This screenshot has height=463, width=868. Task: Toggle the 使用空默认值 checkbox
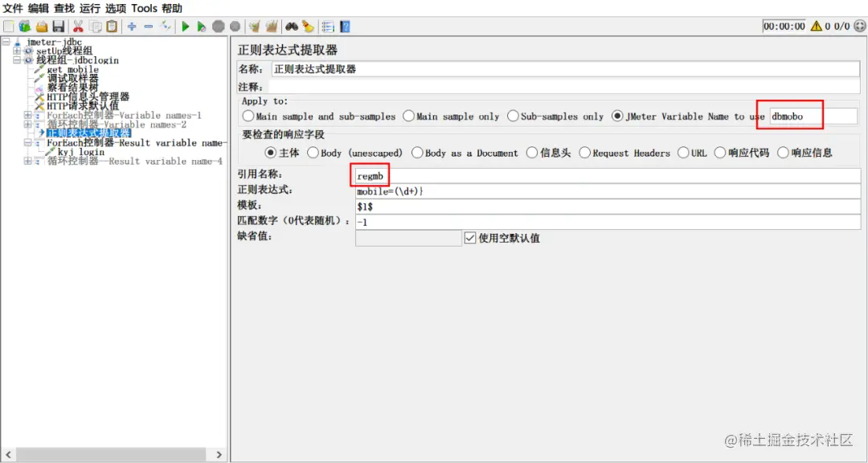(470, 238)
